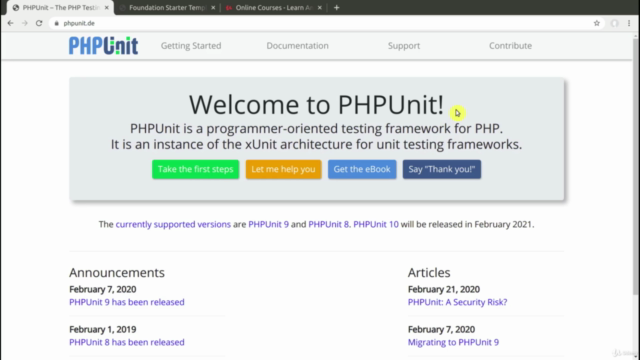Open PHPUnit 9 has been released announcement
This screenshot has width=640, height=360.
[127, 302]
